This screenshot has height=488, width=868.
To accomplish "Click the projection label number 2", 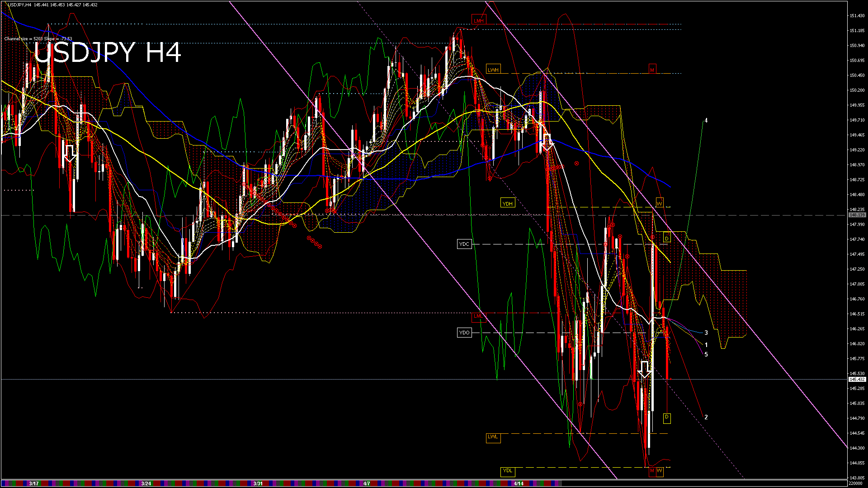I will click(706, 417).
